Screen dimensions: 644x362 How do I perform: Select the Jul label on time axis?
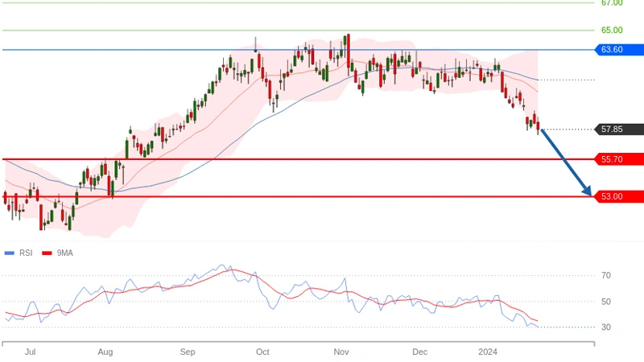tap(30, 352)
